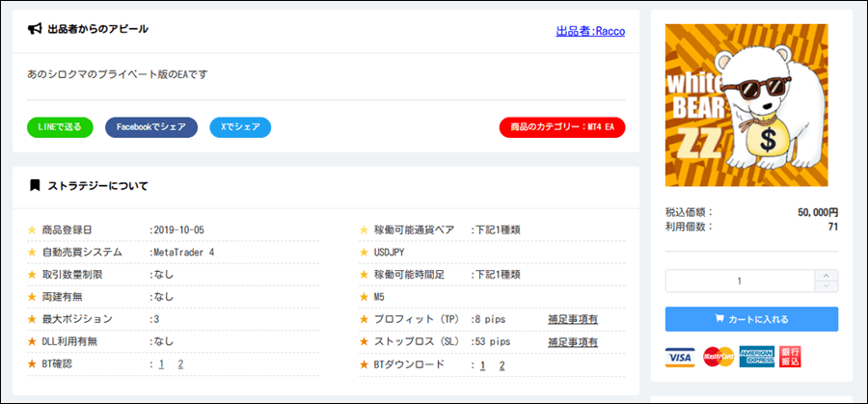Click the American Express payment icon

tap(757, 358)
